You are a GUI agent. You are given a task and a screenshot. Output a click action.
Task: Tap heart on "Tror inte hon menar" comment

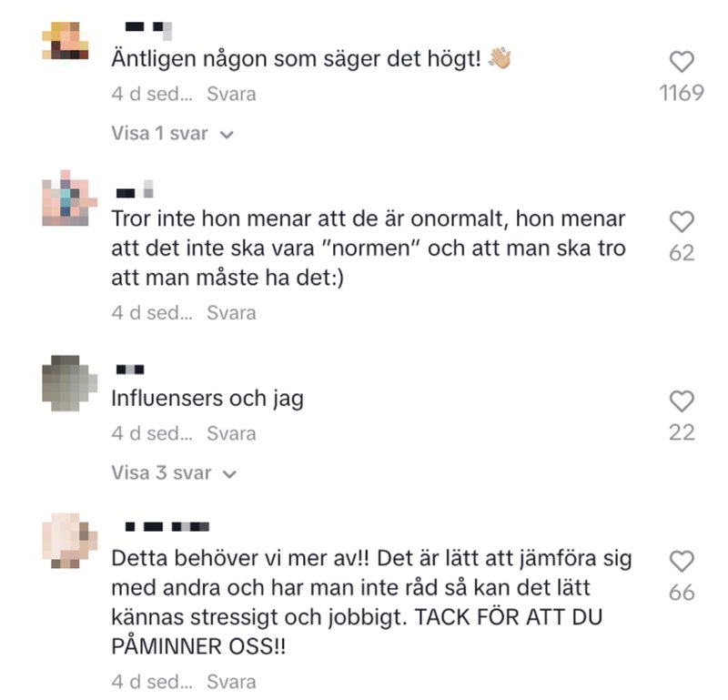tap(682, 221)
